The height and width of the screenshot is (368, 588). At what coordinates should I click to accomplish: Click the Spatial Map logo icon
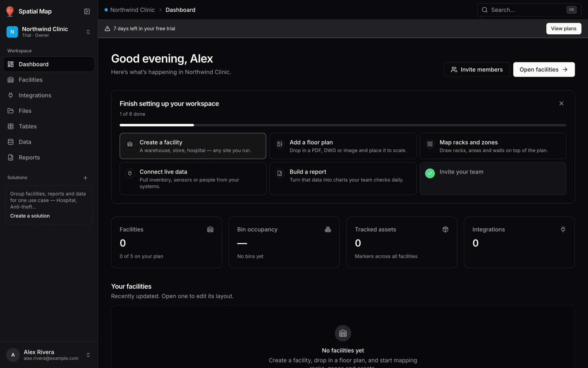pos(10,11)
